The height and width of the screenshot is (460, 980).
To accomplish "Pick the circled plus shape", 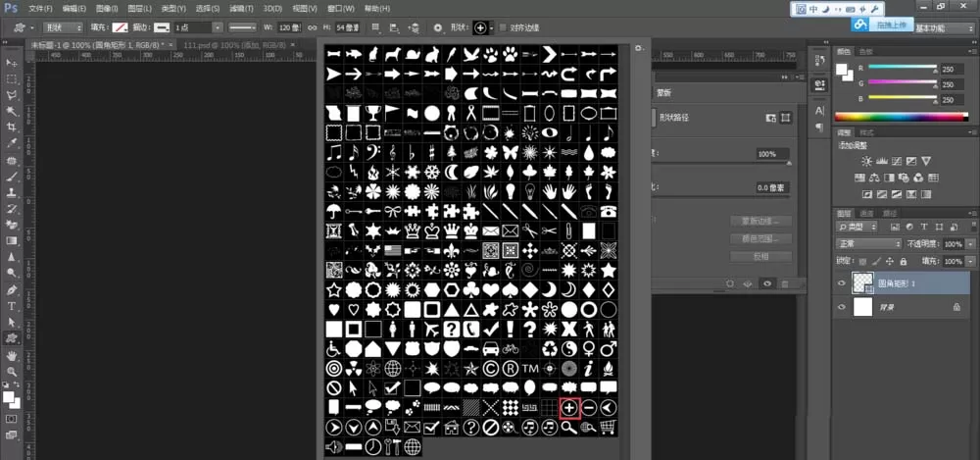I will (569, 408).
